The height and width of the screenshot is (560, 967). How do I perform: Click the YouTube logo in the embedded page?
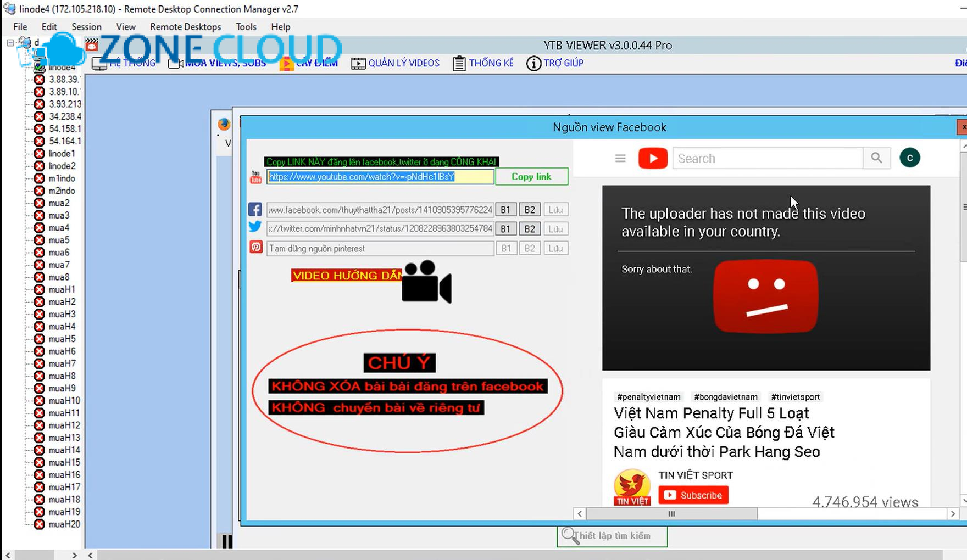point(653,158)
